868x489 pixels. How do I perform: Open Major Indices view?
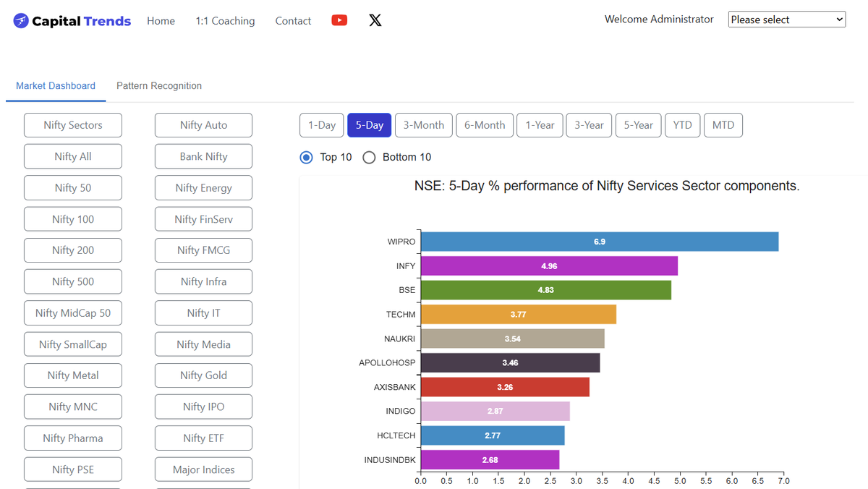(x=203, y=469)
